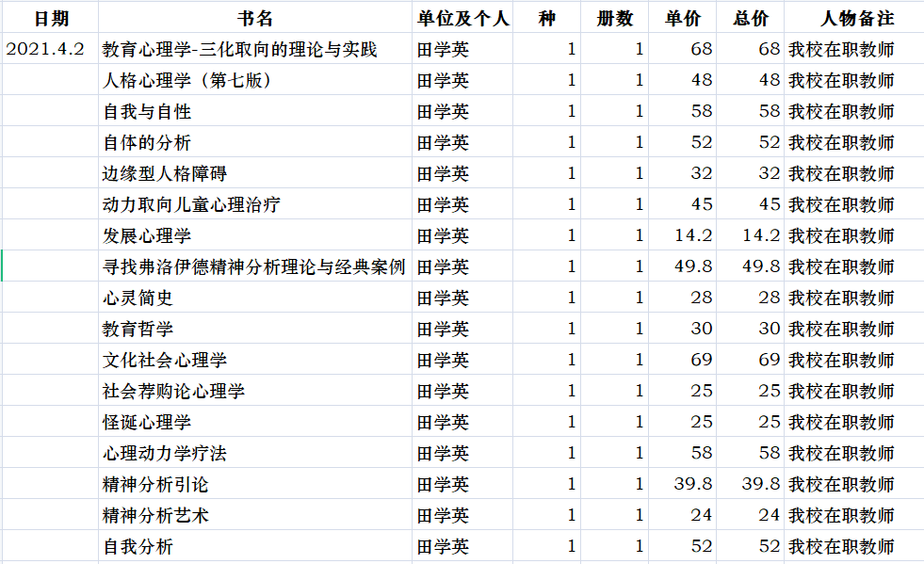Click the cell 自我分析

pyautogui.click(x=255, y=546)
